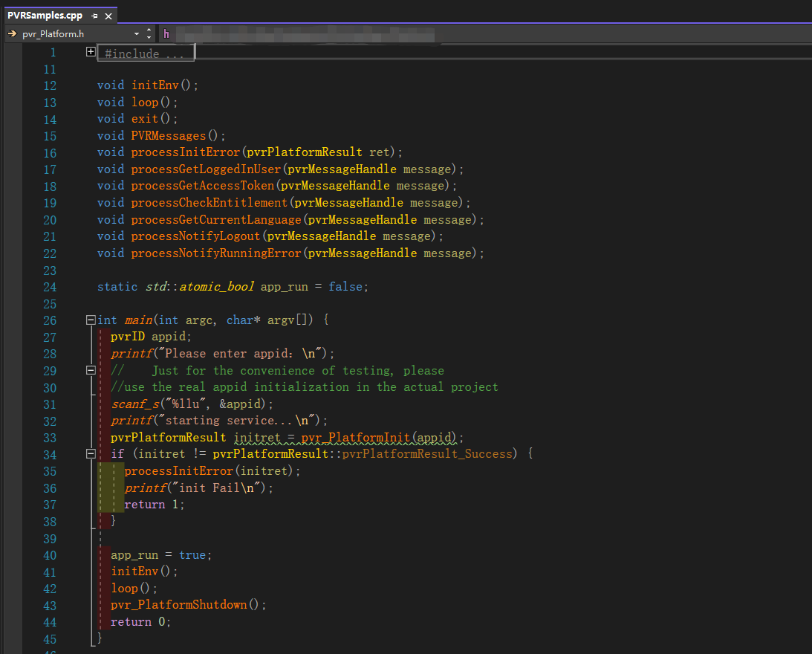This screenshot has width=812, height=654.
Task: Click the collapsed "#include ..." code box
Action: tap(146, 53)
